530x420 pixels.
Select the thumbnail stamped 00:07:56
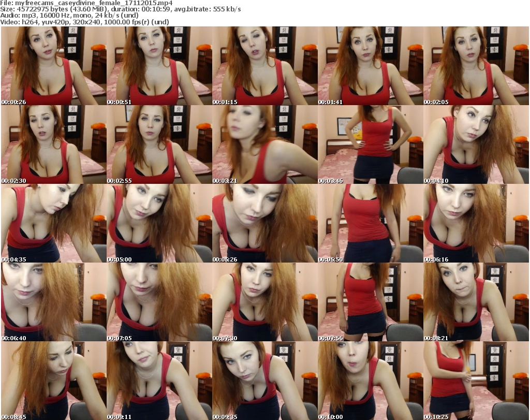371,302
